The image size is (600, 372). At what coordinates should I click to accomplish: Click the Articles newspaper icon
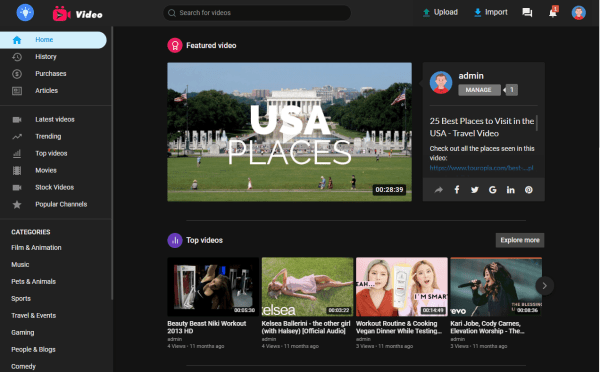17,91
